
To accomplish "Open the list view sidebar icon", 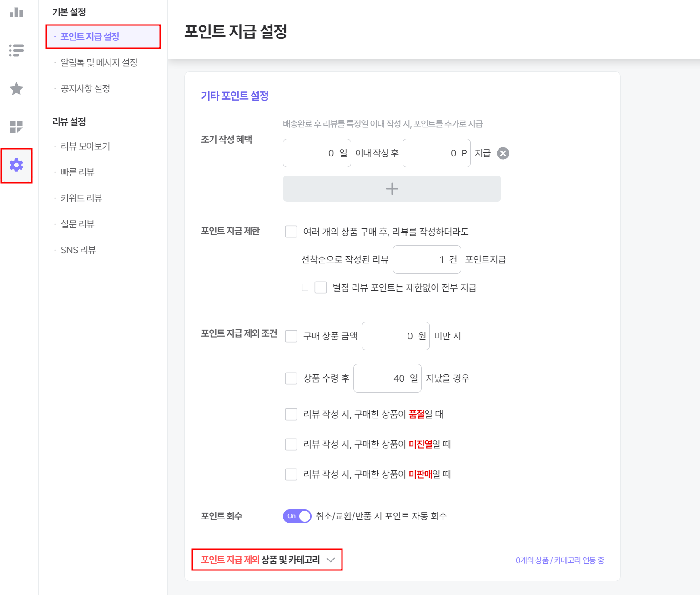I will pos(16,50).
